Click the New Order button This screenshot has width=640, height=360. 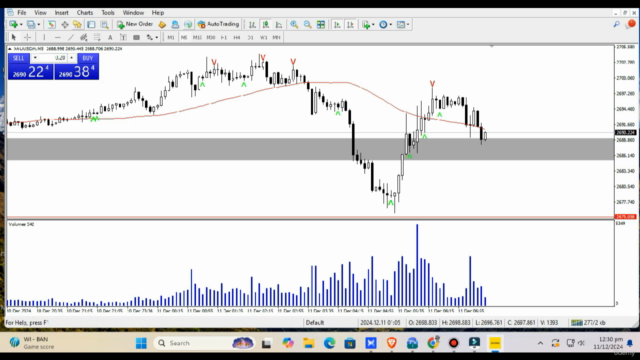click(135, 24)
